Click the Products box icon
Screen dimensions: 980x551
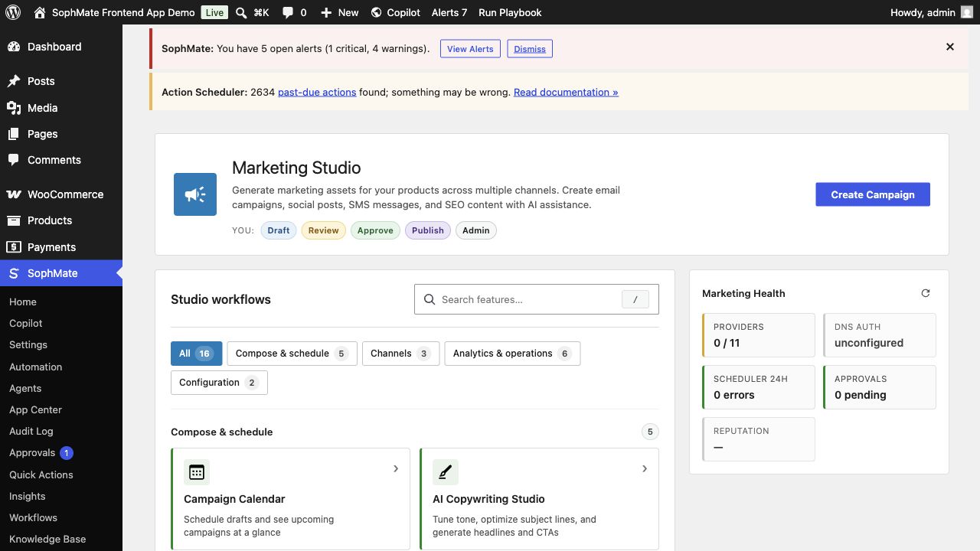coord(14,220)
